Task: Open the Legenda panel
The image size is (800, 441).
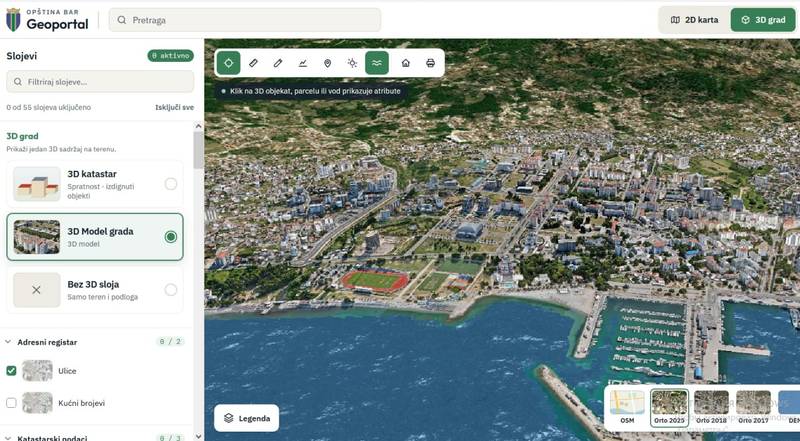Action: tap(247, 418)
